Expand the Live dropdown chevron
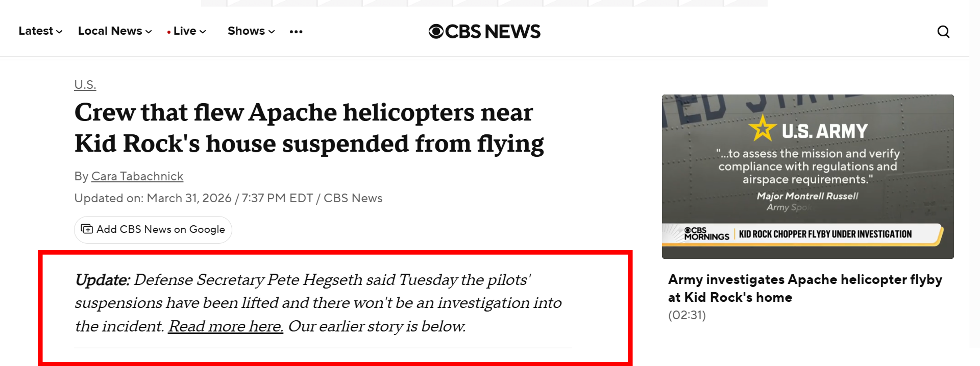The image size is (980, 366). click(203, 32)
